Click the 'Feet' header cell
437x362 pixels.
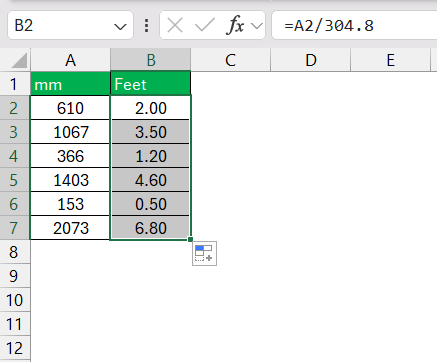(x=151, y=84)
